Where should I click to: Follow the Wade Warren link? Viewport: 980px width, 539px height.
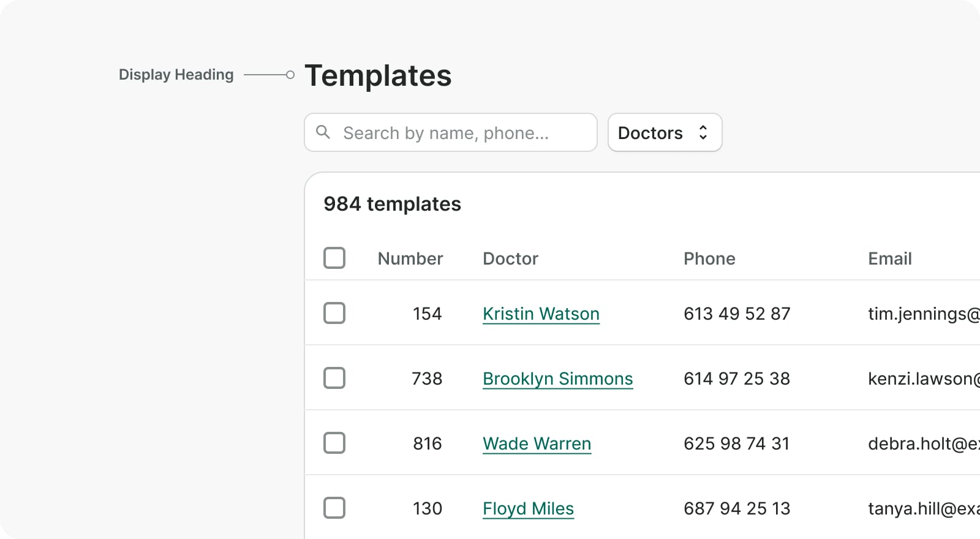(537, 443)
